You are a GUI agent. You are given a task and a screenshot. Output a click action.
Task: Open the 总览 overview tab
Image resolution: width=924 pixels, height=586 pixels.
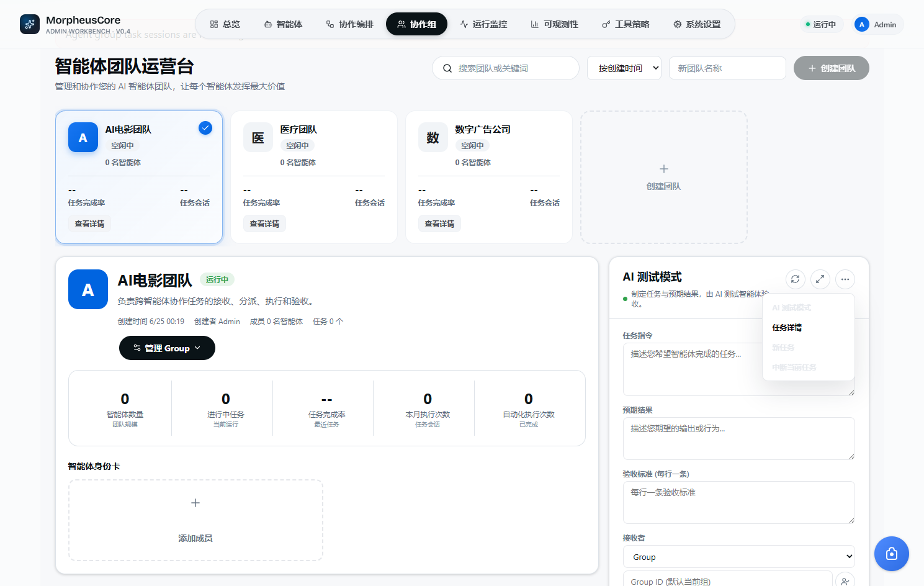tap(225, 24)
